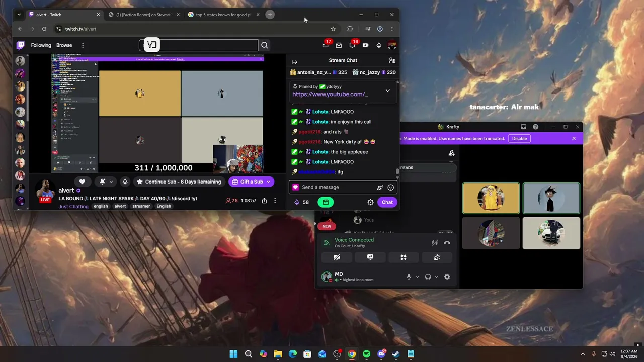Viewport: 644px width, 362px height.
Task: Open Steam from the taskbar
Action: tap(396, 354)
